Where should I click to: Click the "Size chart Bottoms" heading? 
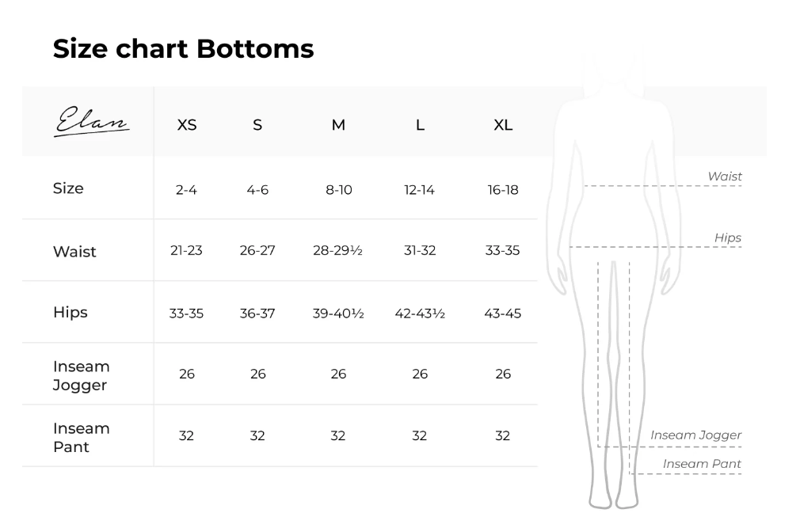(183, 48)
